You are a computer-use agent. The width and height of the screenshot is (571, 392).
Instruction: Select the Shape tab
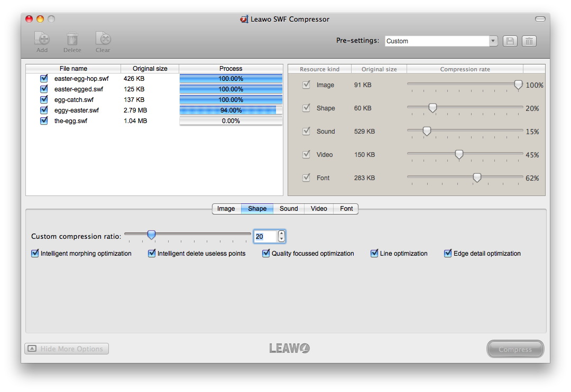[x=257, y=209]
